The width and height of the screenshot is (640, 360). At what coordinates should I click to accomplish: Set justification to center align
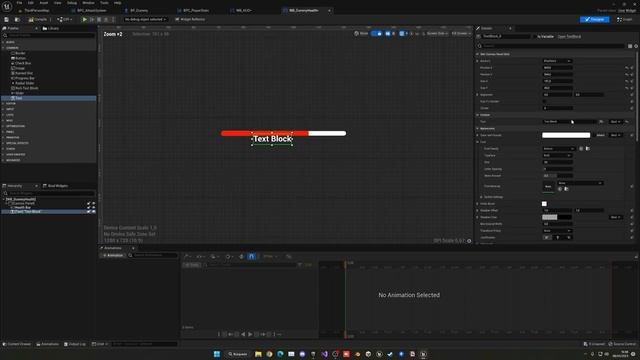[558, 238]
